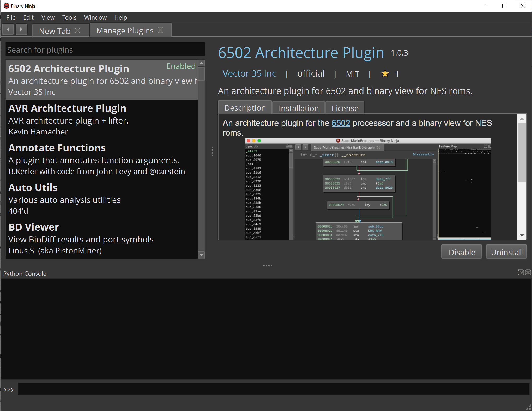Switch to the New Tab tab
532x411 pixels.
click(x=55, y=31)
